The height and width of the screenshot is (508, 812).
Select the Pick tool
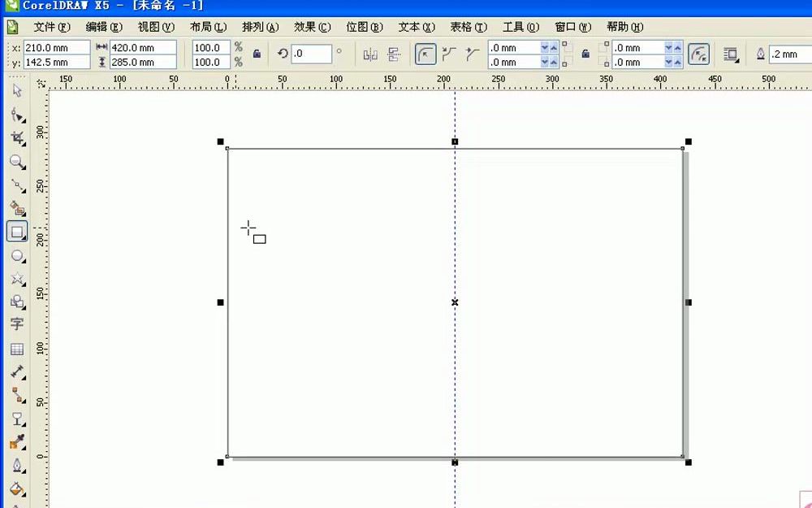[16, 91]
